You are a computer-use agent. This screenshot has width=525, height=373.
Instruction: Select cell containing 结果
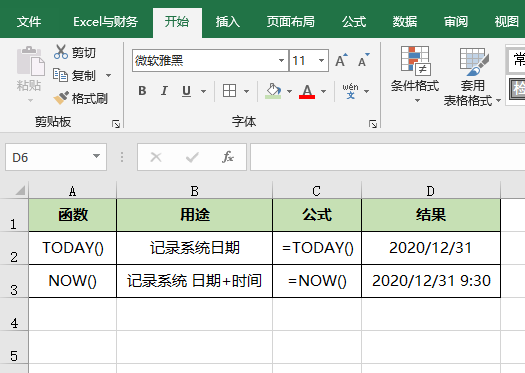tap(431, 215)
